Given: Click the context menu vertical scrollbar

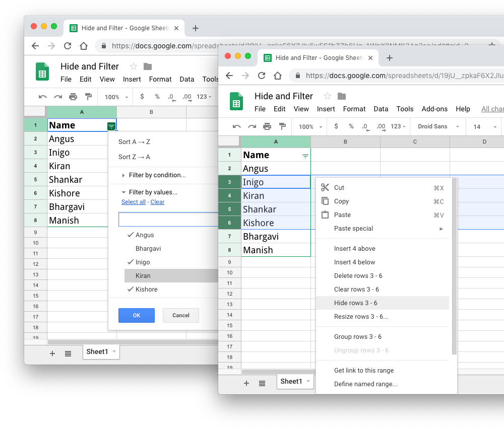Looking at the screenshot, I should pos(454,266).
